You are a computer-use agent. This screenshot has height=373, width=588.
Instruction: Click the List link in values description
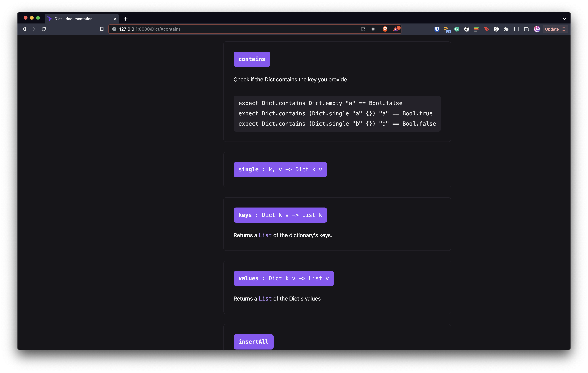click(265, 299)
